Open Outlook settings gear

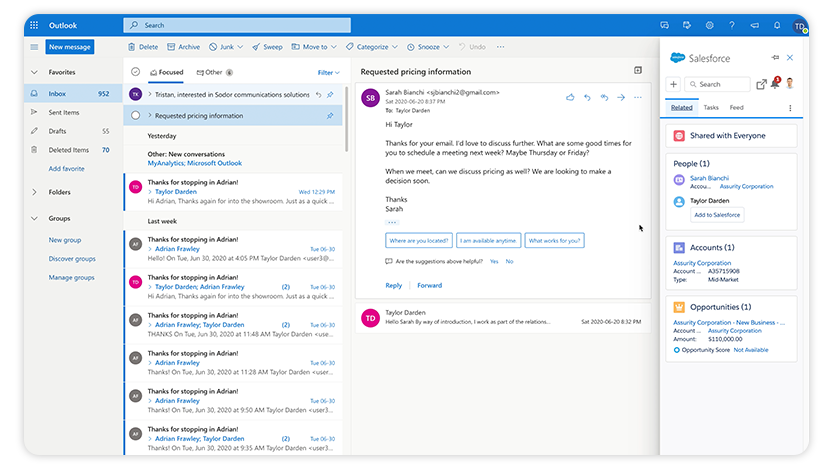coord(709,25)
